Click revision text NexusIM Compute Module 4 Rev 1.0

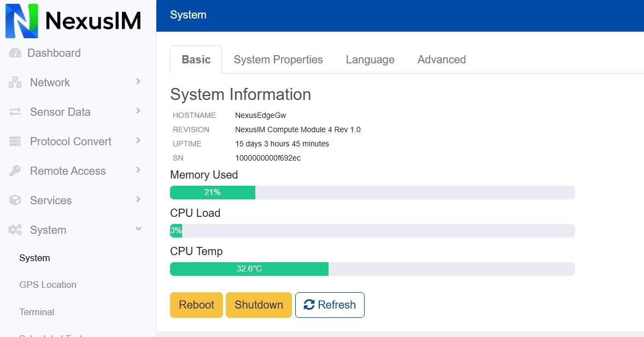point(298,129)
